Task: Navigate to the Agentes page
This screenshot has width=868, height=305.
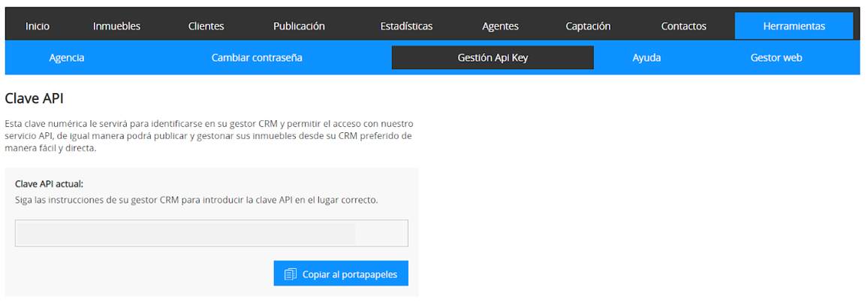Action: tap(500, 26)
